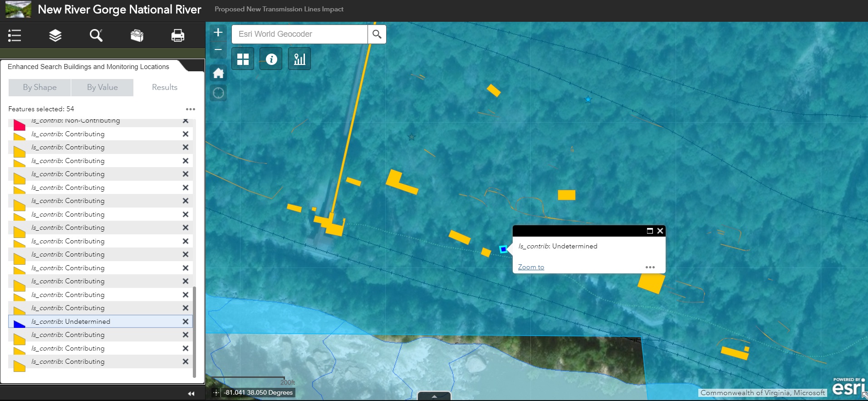Switch to the By Value tab
This screenshot has width=868, height=401.
[x=103, y=87]
